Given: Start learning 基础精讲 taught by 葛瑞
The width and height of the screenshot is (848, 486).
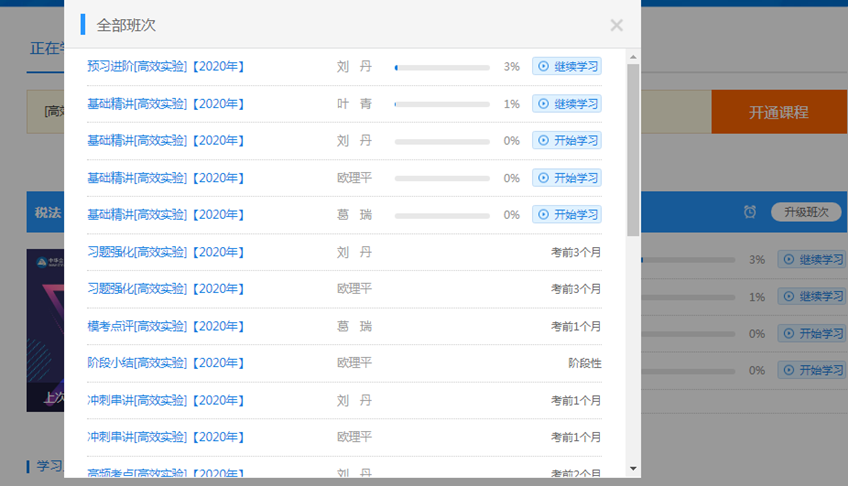Looking at the screenshot, I should pyautogui.click(x=567, y=215).
